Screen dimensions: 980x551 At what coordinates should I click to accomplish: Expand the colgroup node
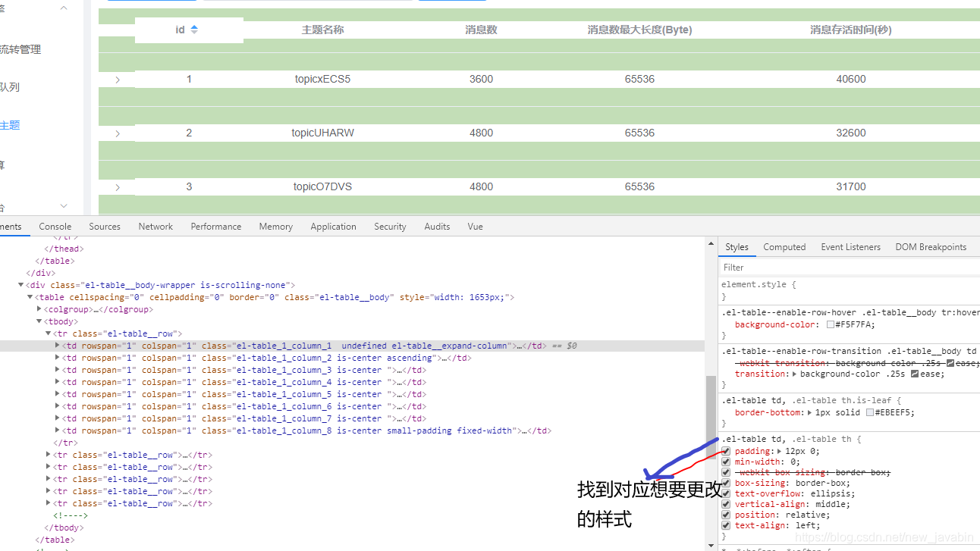click(x=39, y=309)
